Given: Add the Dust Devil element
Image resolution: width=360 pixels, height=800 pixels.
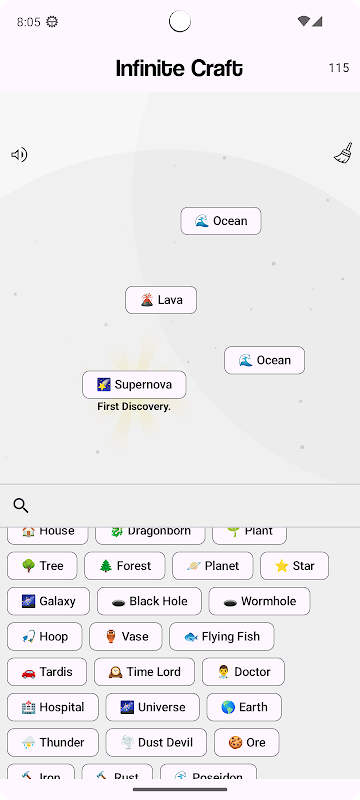Looking at the screenshot, I should (x=156, y=742).
